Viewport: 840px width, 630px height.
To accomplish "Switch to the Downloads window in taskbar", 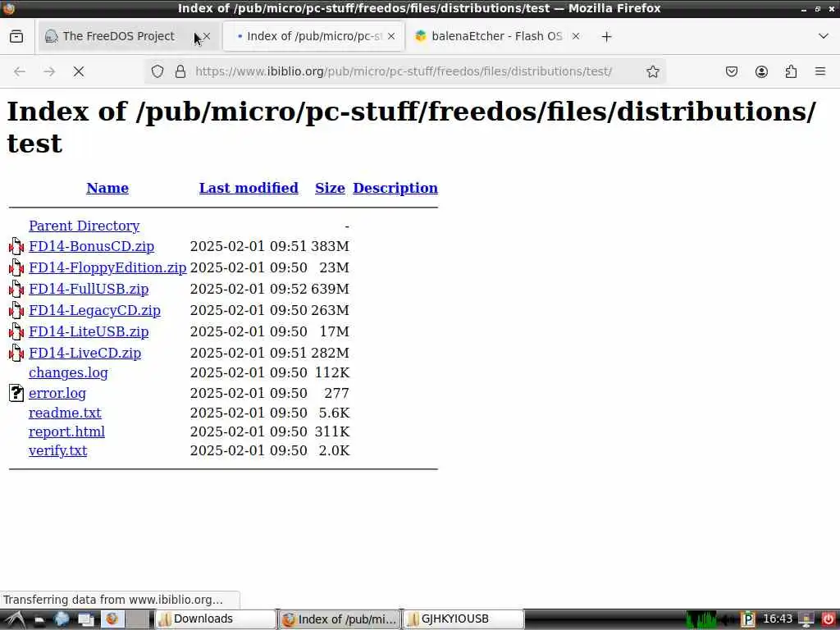I will tap(216, 619).
